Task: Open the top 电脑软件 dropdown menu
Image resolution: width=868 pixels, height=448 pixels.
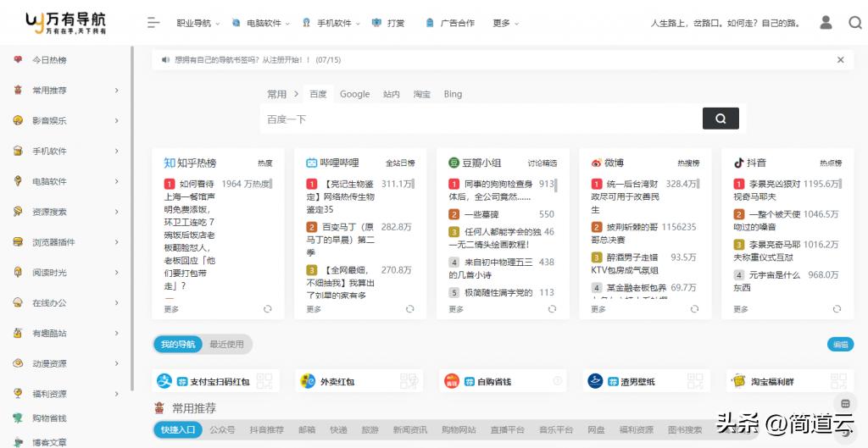Action: (261, 23)
